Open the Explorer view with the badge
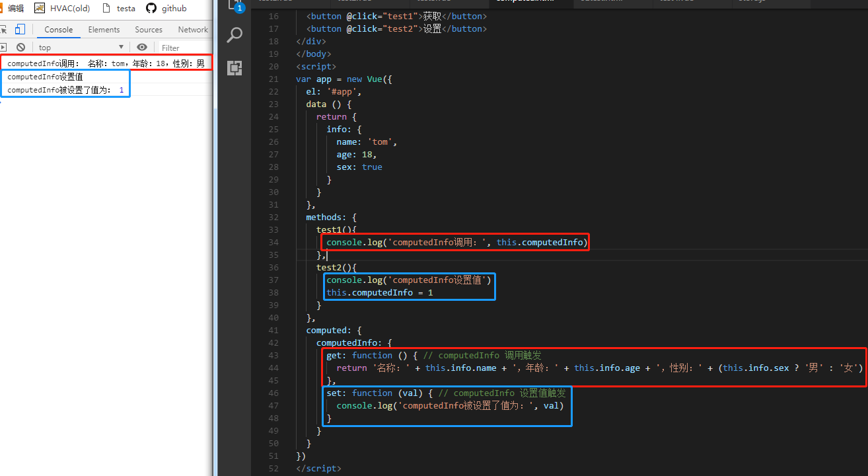This screenshot has height=476, width=868. (x=235, y=5)
